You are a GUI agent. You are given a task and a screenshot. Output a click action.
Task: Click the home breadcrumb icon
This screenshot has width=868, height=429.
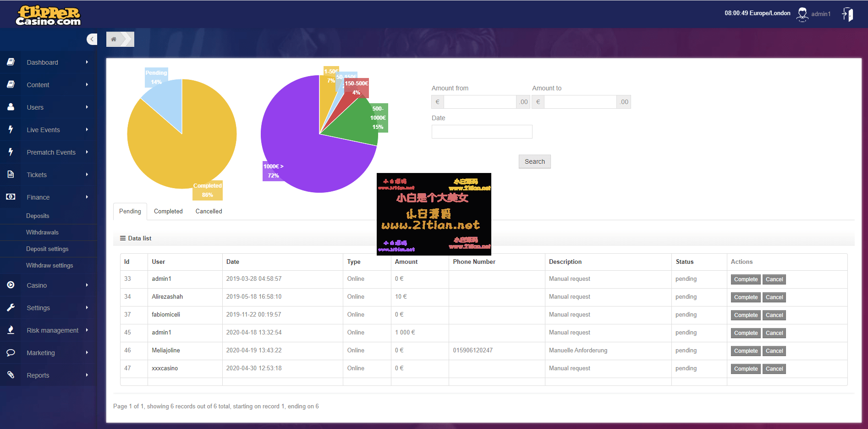(x=114, y=39)
